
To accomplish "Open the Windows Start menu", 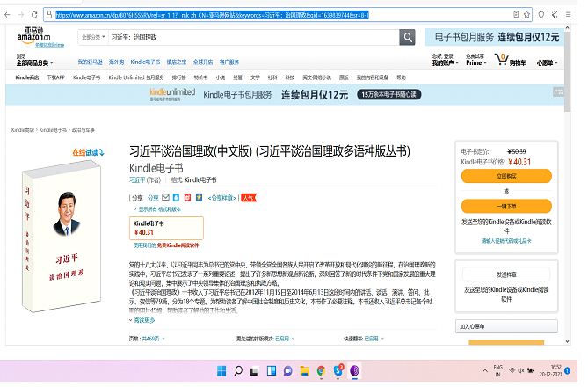I will pyautogui.click(x=221, y=371).
